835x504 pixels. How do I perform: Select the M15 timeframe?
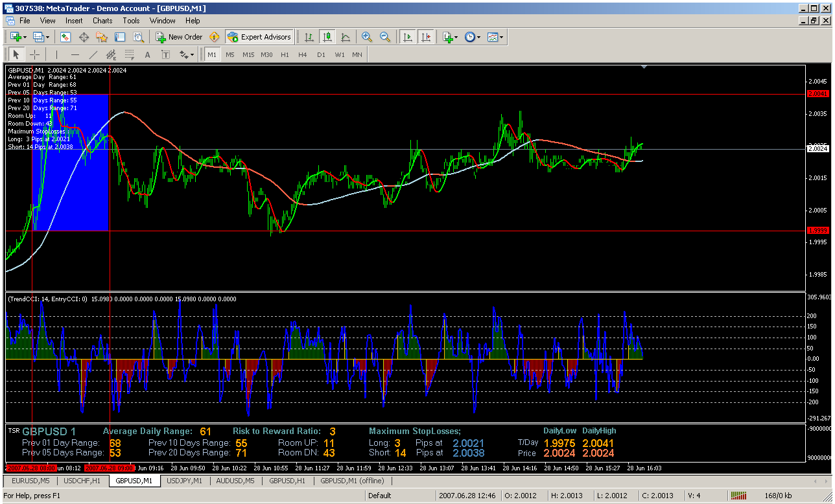(248, 55)
